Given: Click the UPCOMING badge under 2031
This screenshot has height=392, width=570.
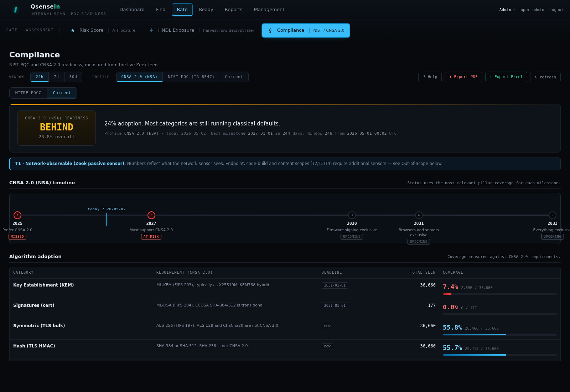Looking at the screenshot, I should (419, 242).
